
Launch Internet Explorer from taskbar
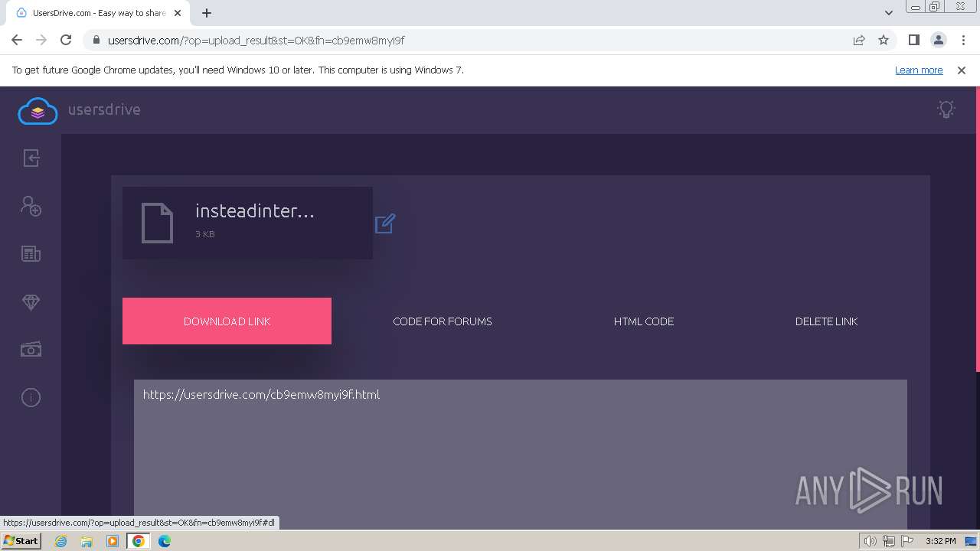click(x=60, y=541)
